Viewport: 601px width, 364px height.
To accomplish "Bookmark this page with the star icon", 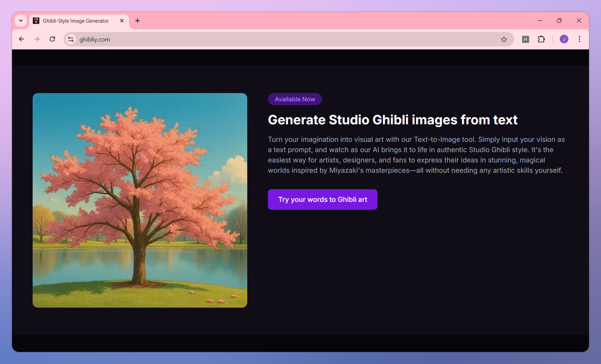I will (504, 39).
